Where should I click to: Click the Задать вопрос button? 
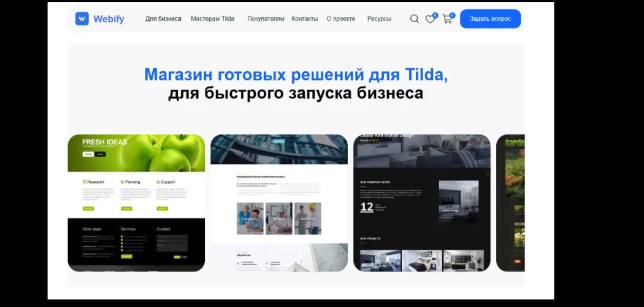(x=491, y=19)
